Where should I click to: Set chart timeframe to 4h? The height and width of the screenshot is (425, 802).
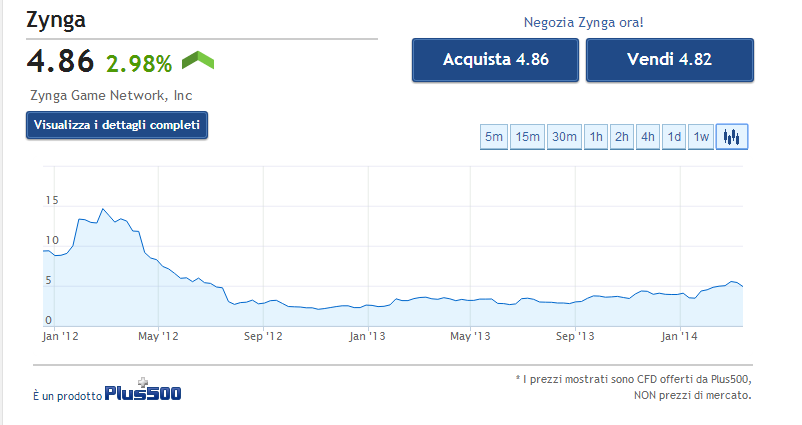pos(648,137)
